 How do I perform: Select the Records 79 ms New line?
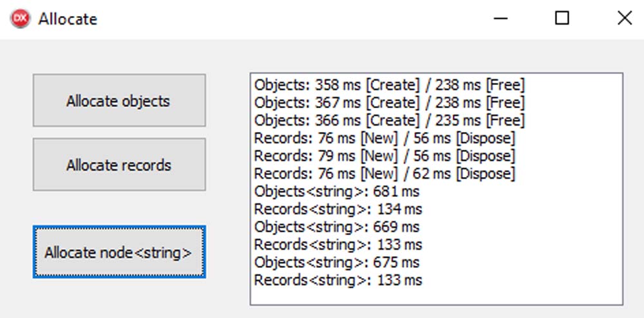click(384, 156)
